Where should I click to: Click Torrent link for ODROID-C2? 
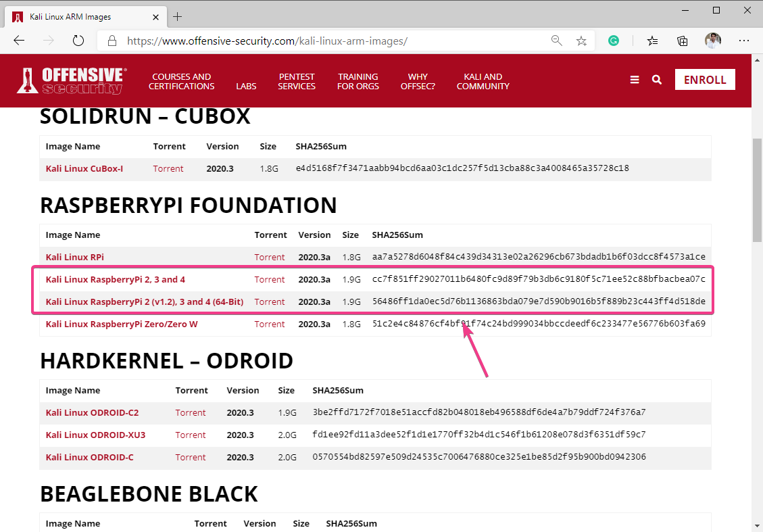191,413
